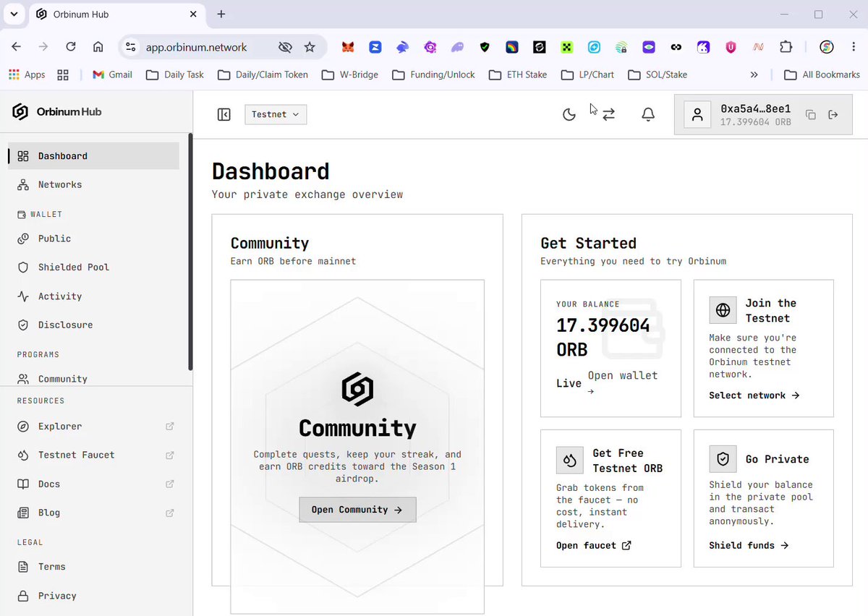Screen dimensions: 868x616
Task: Open Testnet Faucet sidebar link
Action: 94,455
